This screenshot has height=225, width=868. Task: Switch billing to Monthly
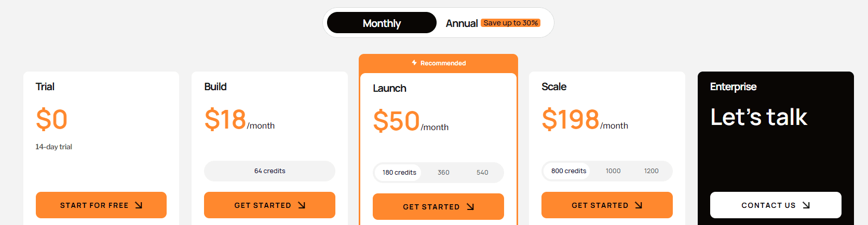tap(382, 23)
